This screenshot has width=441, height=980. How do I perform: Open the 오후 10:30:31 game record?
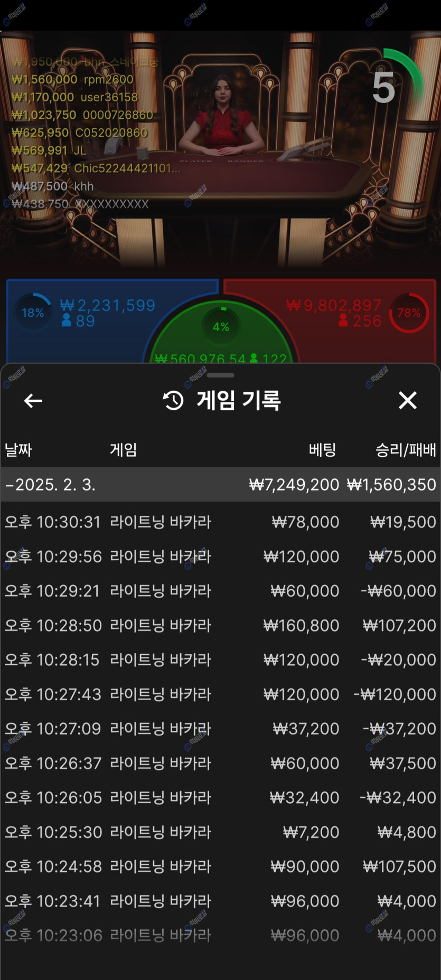coord(220,522)
